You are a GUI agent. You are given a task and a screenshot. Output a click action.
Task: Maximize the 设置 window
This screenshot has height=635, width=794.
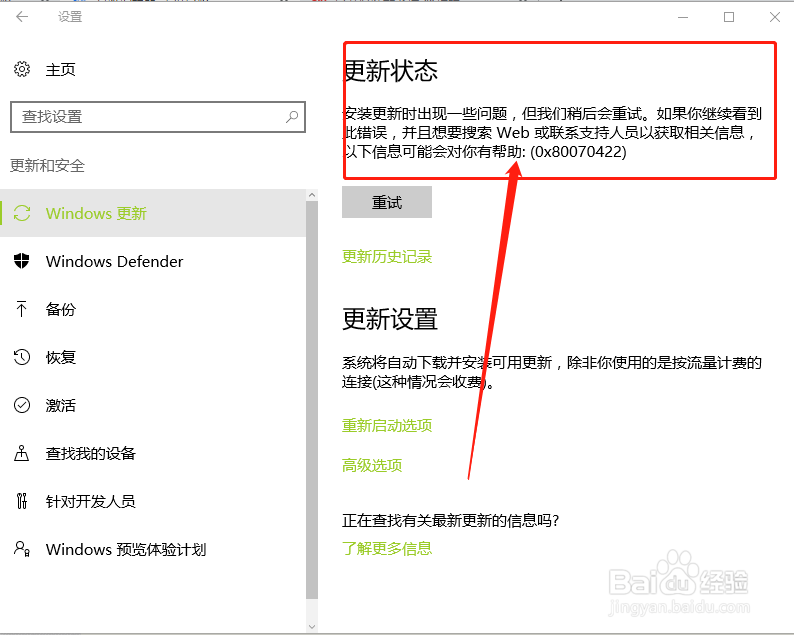tap(729, 17)
